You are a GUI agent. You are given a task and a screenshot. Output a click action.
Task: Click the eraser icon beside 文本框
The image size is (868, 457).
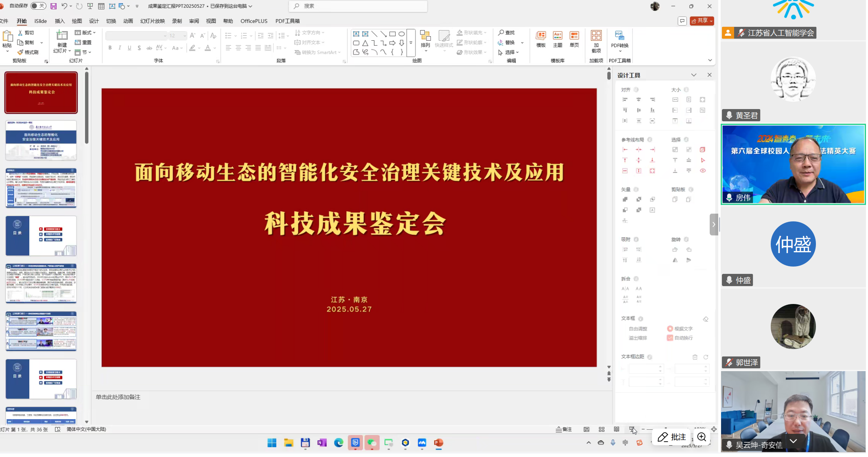coord(706,319)
